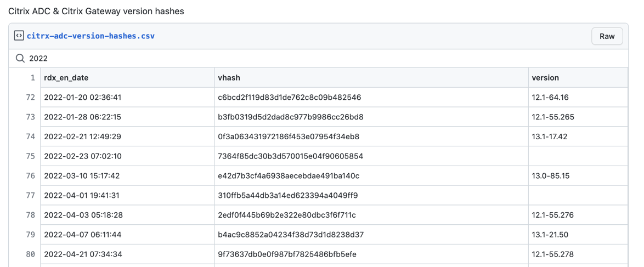The image size is (644, 267).
Task: Select date 2022-04-07 06:11:44
Action: click(82, 235)
